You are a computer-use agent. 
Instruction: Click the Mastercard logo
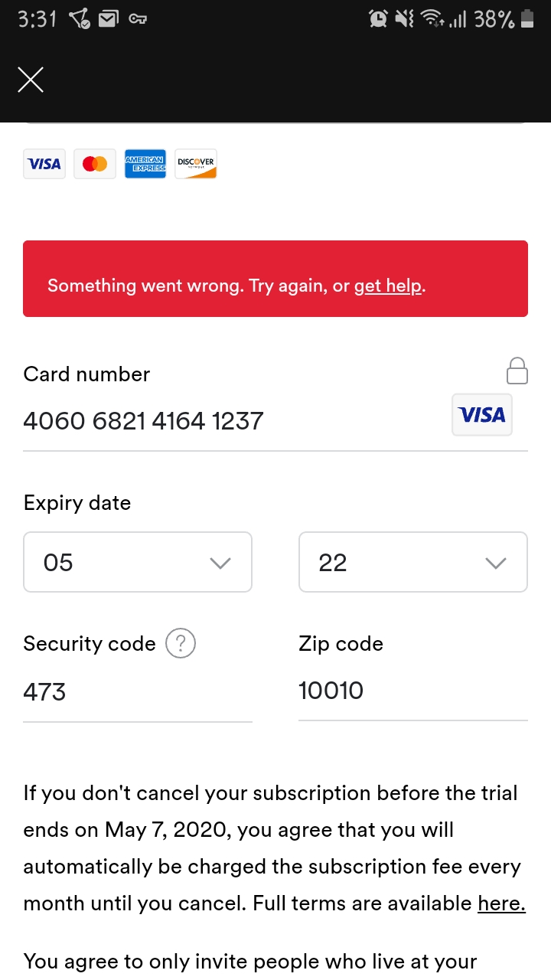(95, 164)
